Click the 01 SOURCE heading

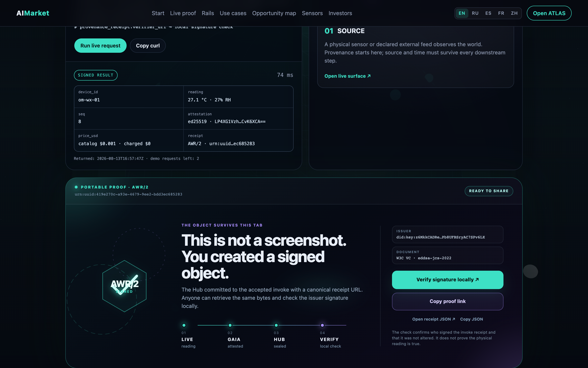click(344, 31)
